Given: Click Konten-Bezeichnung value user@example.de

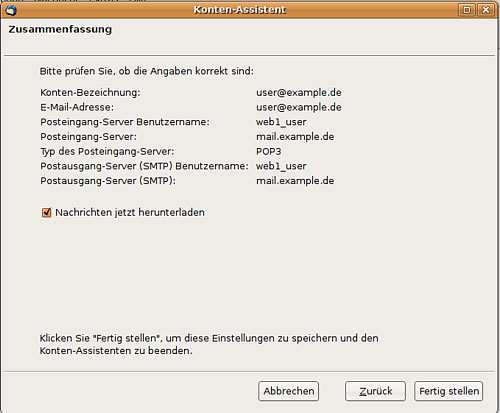Looking at the screenshot, I should [x=299, y=92].
